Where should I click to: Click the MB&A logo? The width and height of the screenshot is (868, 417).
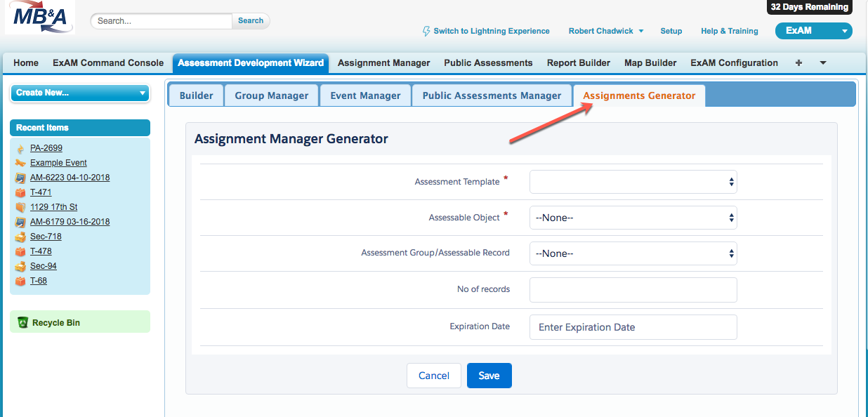pos(39,18)
